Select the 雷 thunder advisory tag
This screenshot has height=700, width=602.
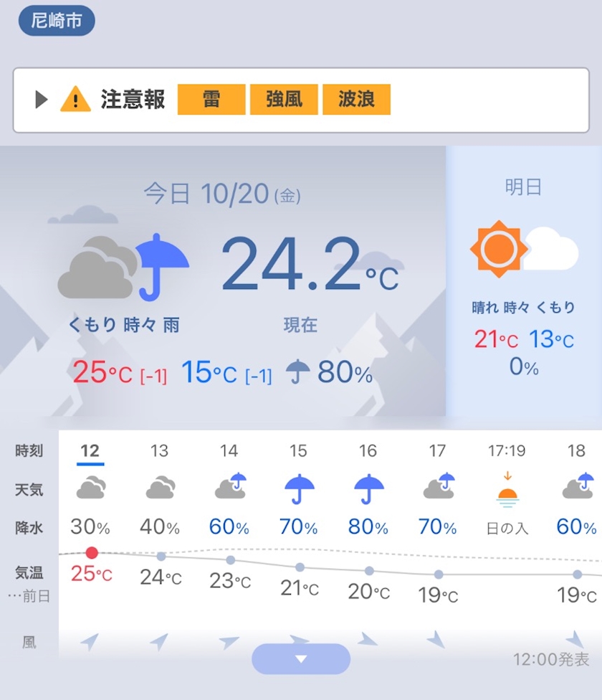coord(211,99)
